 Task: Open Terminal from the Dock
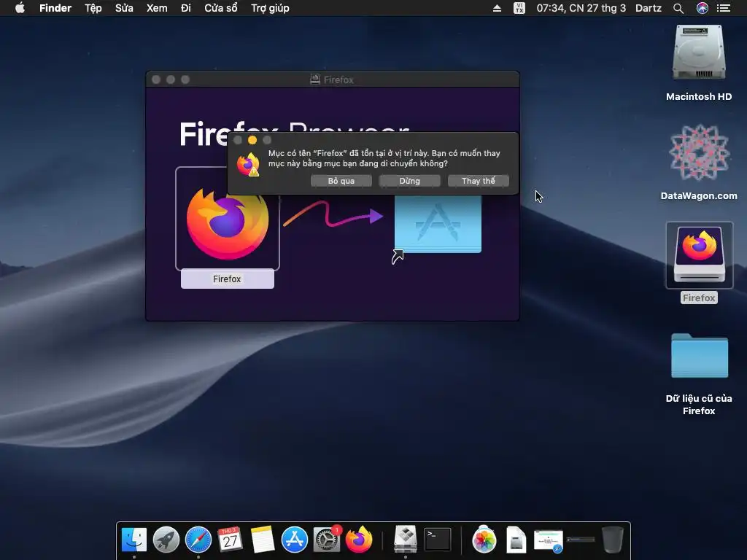point(438,540)
